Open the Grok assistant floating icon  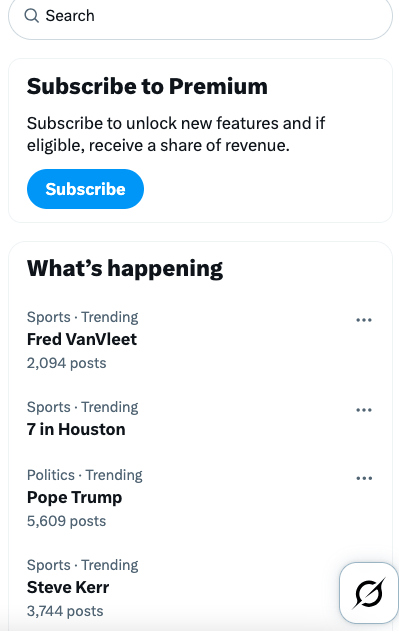pyautogui.click(x=369, y=593)
